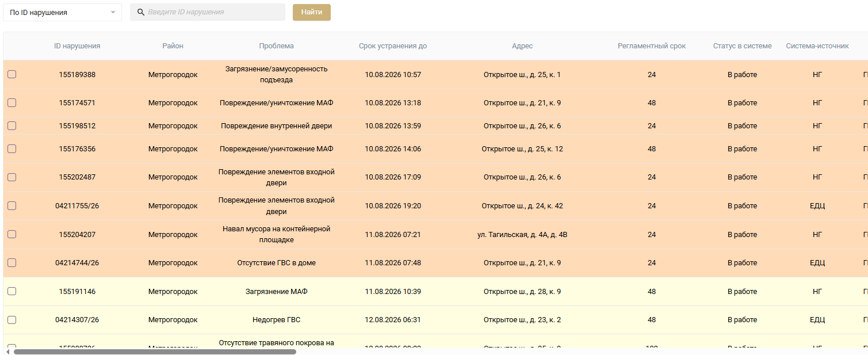This screenshot has height=355, width=868.
Task: Click the 'Регламентный срок' column header
Action: (652, 46)
